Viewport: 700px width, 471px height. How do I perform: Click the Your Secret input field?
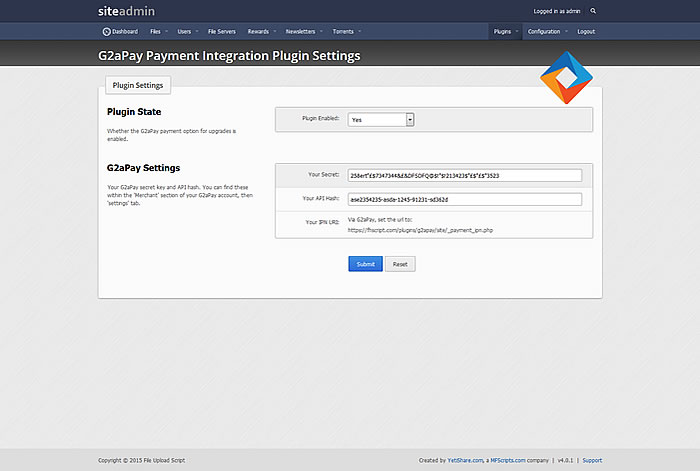464,175
